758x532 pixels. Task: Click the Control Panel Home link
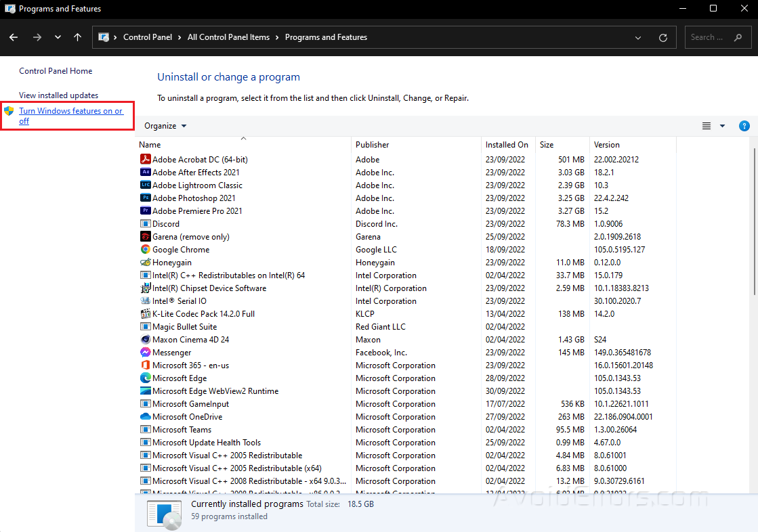point(56,71)
